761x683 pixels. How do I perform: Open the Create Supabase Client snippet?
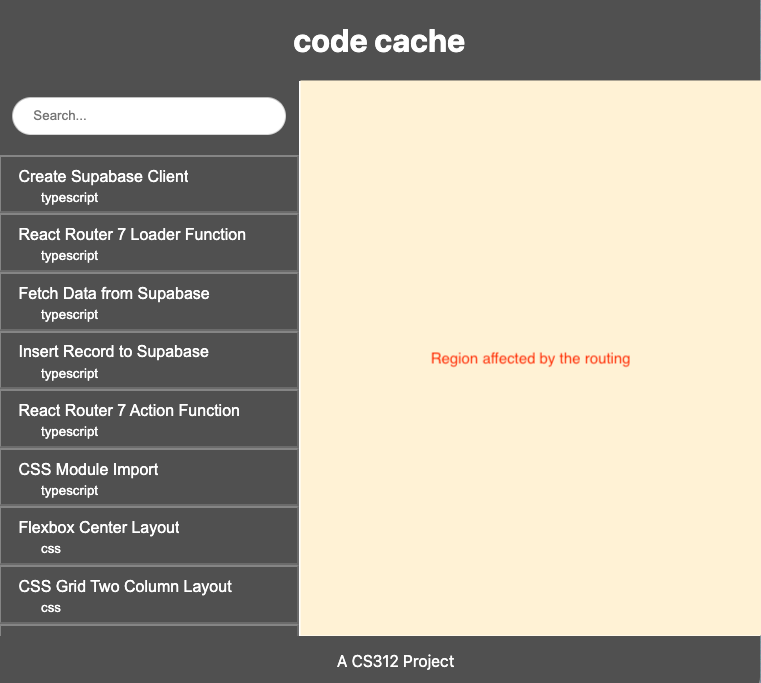103,177
